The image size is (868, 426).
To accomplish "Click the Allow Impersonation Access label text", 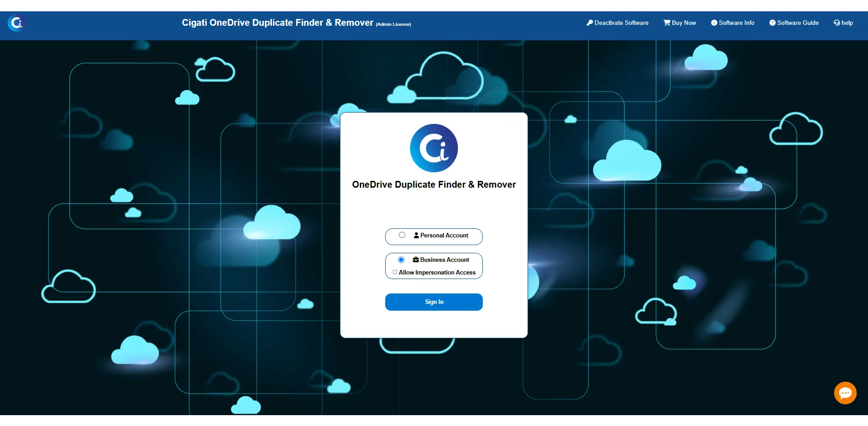I will (437, 272).
